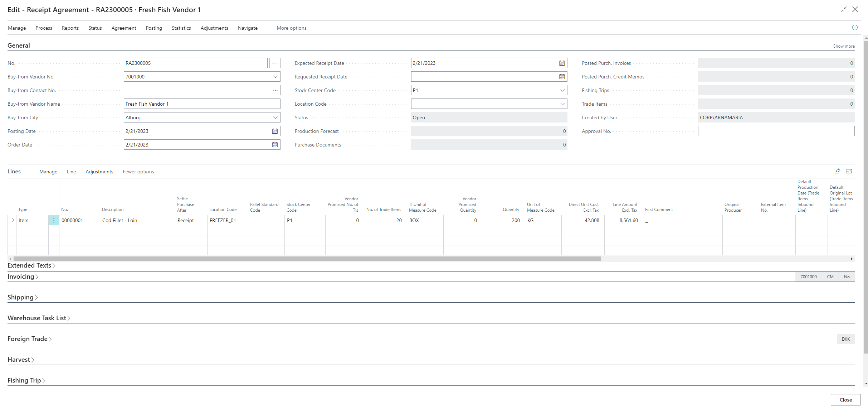Collapse the page with the shrink icon
This screenshot has width=868, height=413.
pyautogui.click(x=844, y=10)
